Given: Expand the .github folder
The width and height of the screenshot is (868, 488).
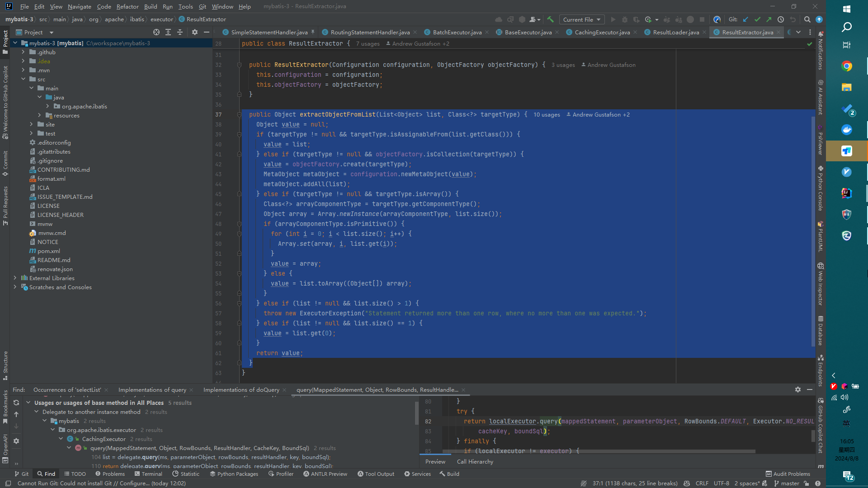Looking at the screenshot, I should 23,52.
